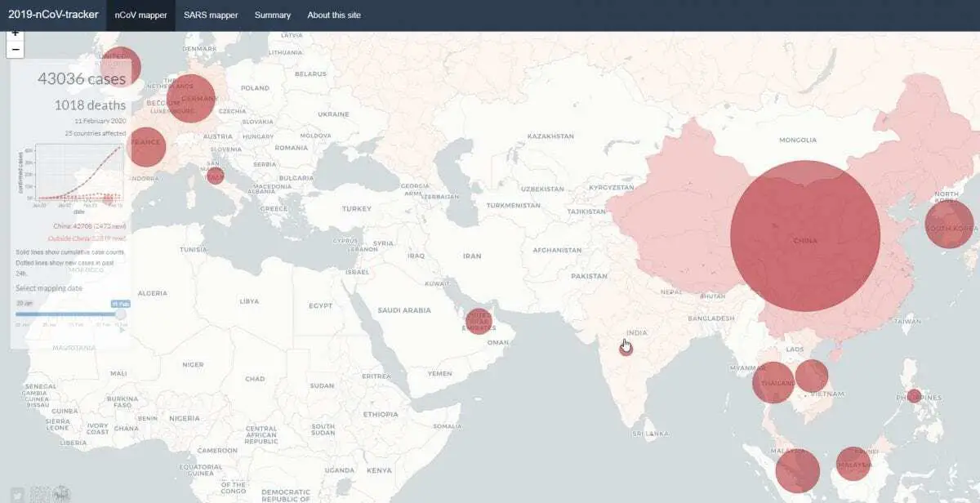Click the '43036 cases' total text
This screenshot has height=503, width=980.
(82, 78)
